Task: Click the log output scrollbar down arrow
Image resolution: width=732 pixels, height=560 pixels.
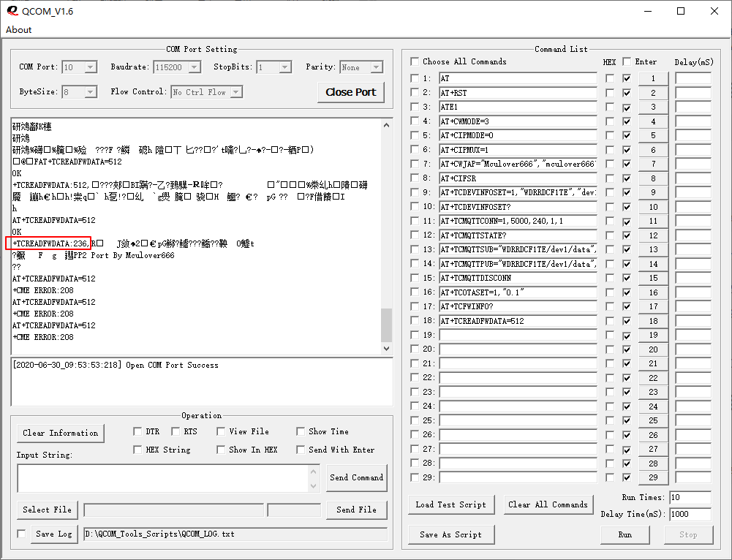Action: 387,348
